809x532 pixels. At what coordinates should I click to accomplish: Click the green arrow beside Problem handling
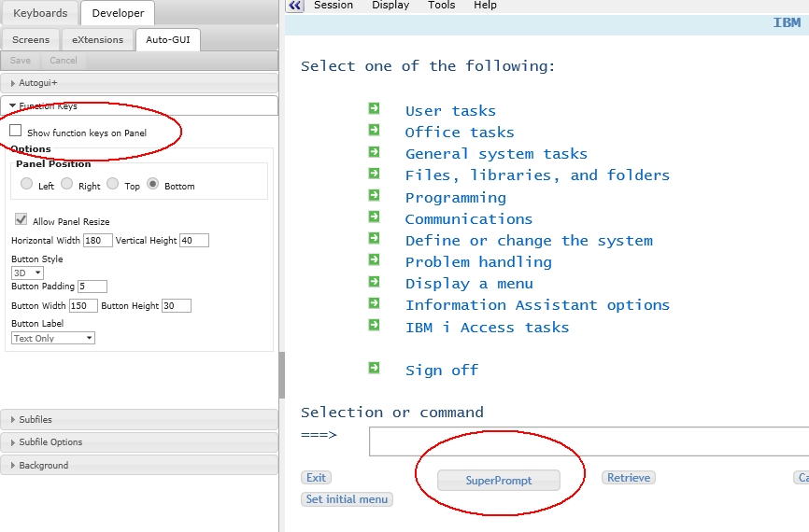[374, 259]
